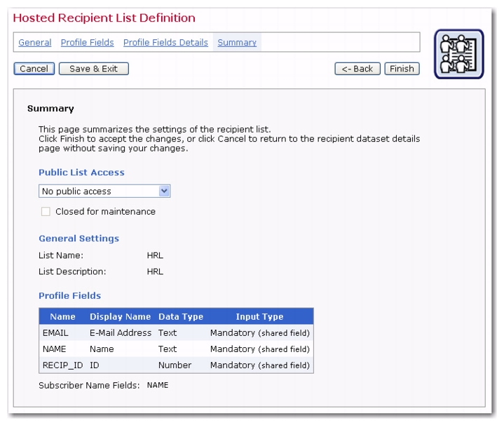Click the Data Type column header
Image resolution: width=504 pixels, height=432 pixels.
181,316
